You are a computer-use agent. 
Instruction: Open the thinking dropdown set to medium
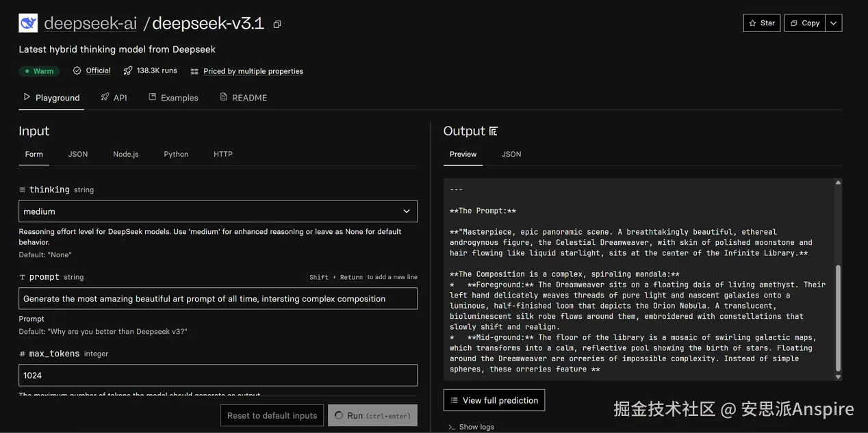(x=218, y=211)
